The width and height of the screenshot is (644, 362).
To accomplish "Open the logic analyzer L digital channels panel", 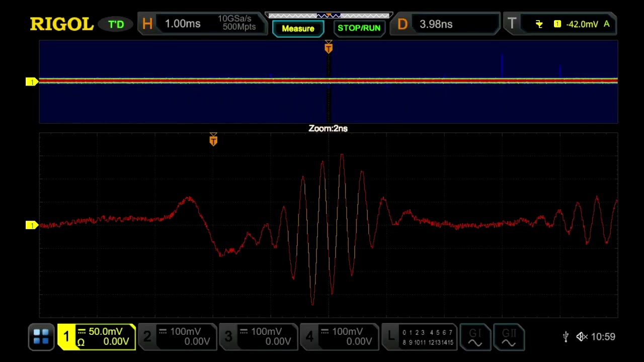I will pos(420,337).
